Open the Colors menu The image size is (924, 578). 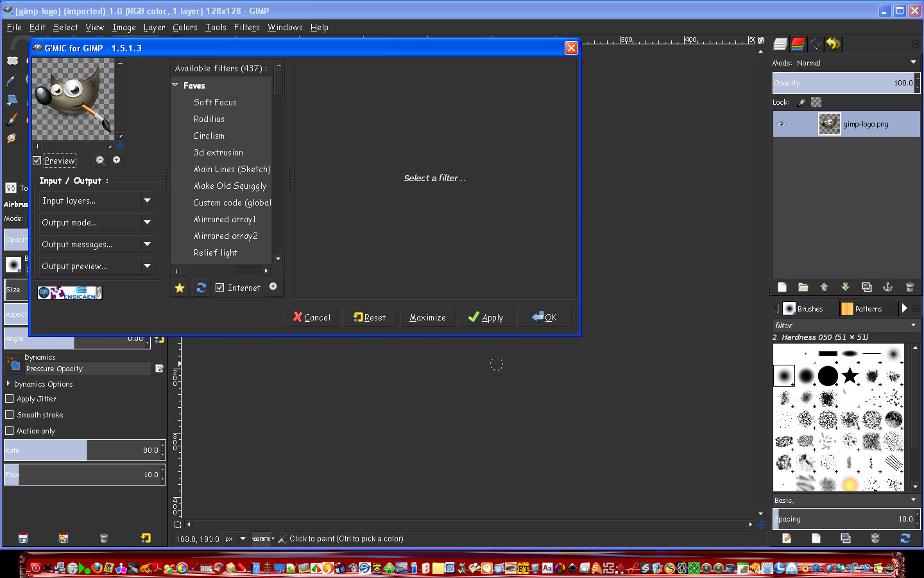(185, 27)
